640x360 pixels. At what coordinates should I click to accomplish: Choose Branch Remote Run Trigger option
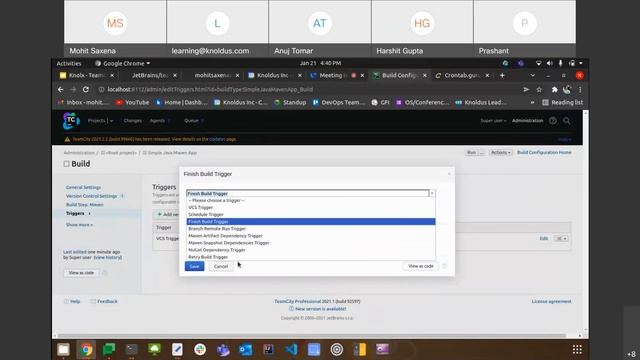pyautogui.click(x=311, y=229)
